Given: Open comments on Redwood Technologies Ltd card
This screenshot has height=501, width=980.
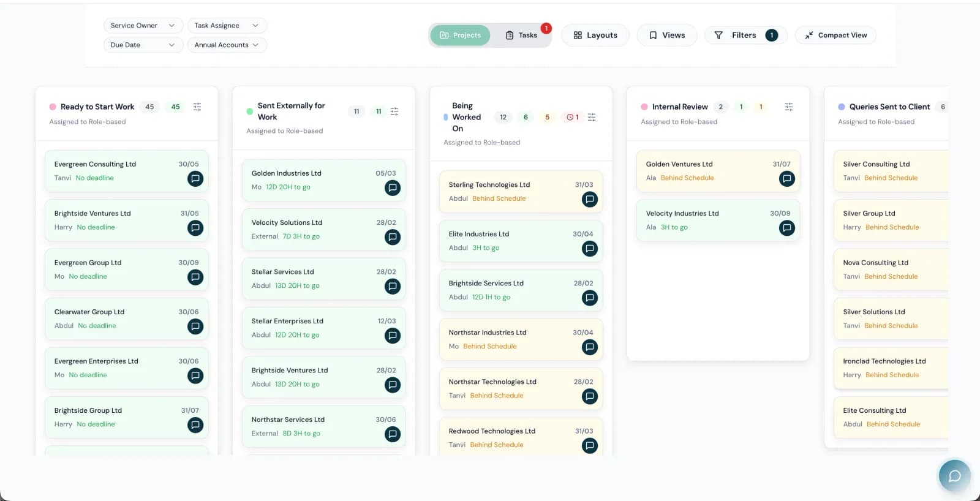Looking at the screenshot, I should 590,446.
